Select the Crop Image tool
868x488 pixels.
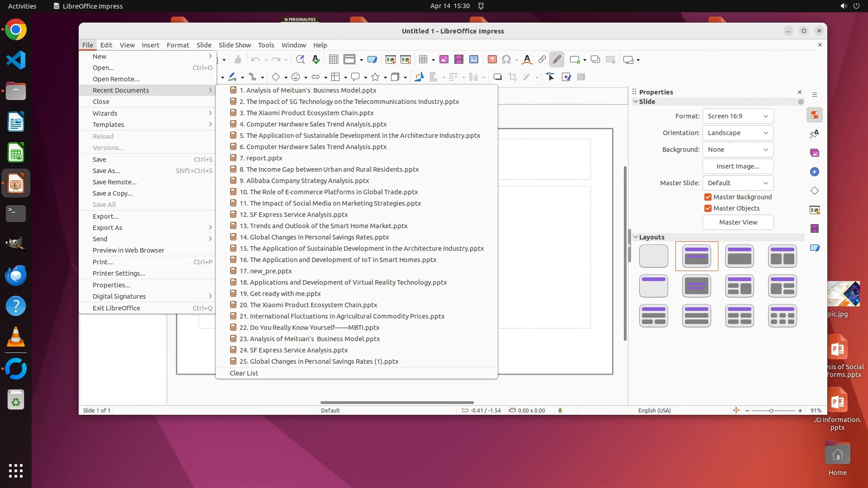pos(513,77)
